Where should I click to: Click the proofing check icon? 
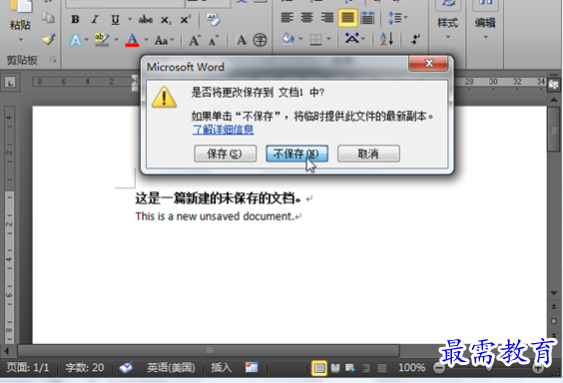126,368
